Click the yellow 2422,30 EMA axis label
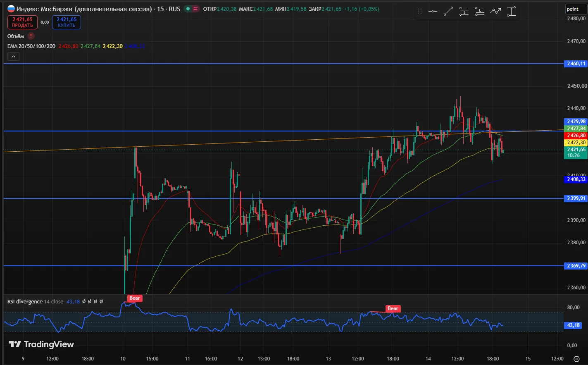This screenshot has width=588, height=365. (x=576, y=143)
